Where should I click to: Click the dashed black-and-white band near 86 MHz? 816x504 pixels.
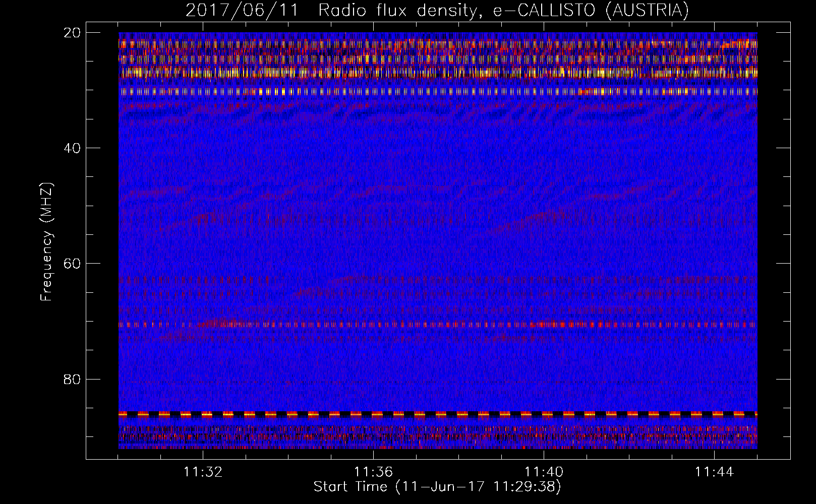438,414
